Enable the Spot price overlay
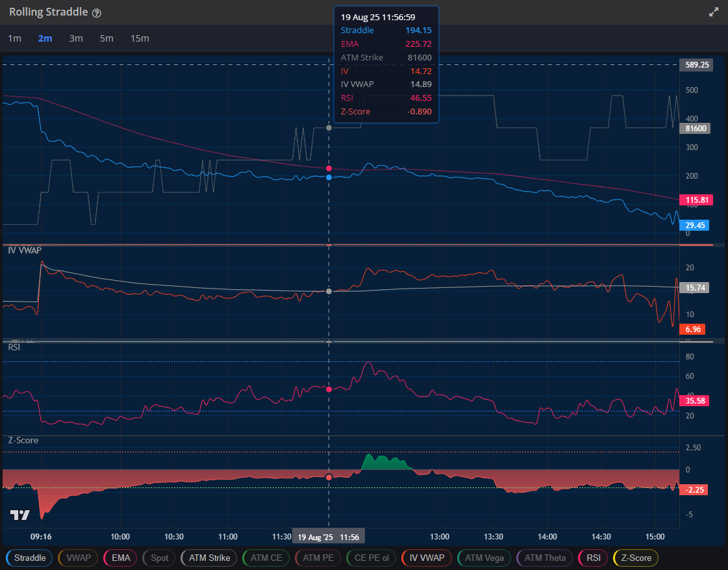The width and height of the screenshot is (728, 570). (158, 558)
